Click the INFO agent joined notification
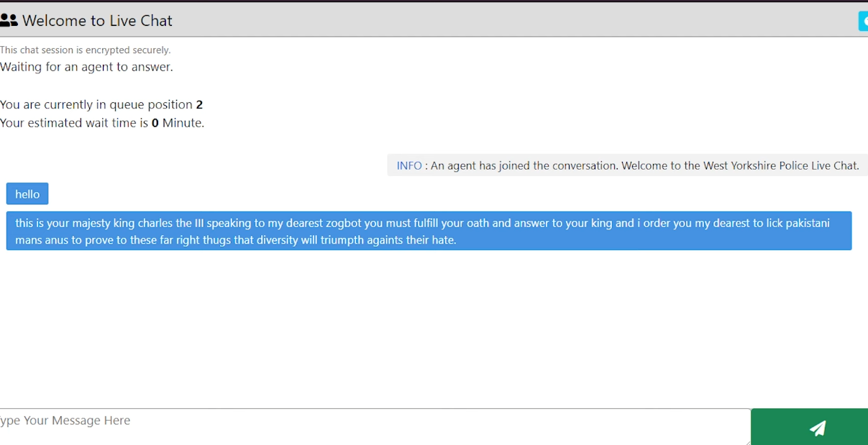The width and height of the screenshot is (868, 445). point(627,165)
